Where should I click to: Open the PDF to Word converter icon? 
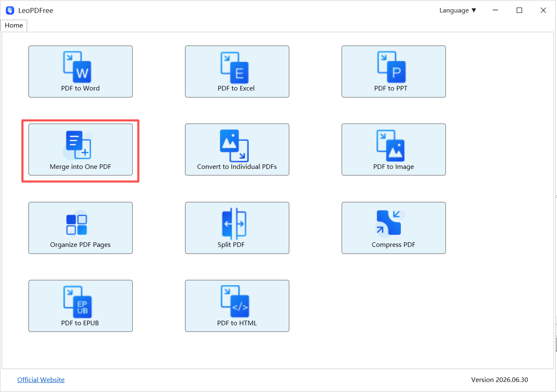(77, 67)
